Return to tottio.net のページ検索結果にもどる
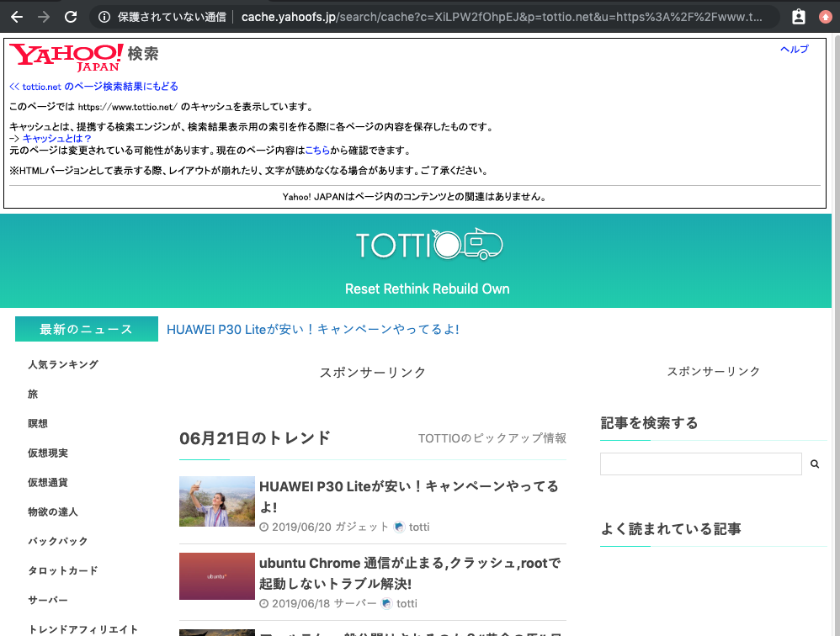840x636 pixels. point(93,86)
